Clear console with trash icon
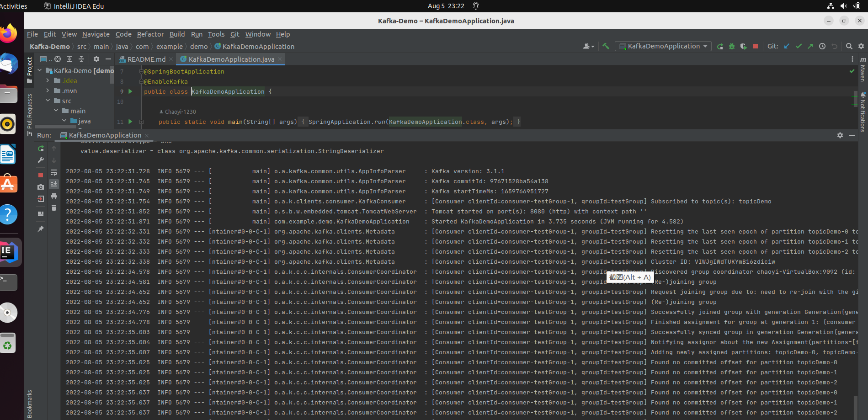Viewport: 868px width, 420px height. pyautogui.click(x=54, y=208)
